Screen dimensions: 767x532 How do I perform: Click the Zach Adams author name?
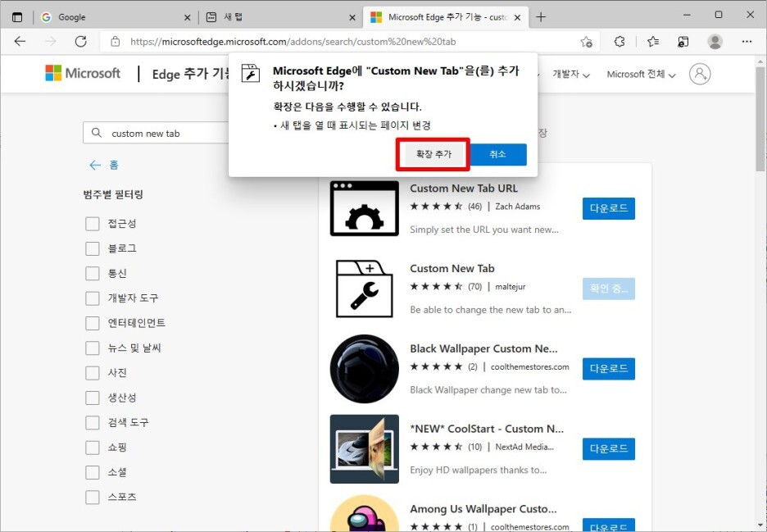coord(518,207)
